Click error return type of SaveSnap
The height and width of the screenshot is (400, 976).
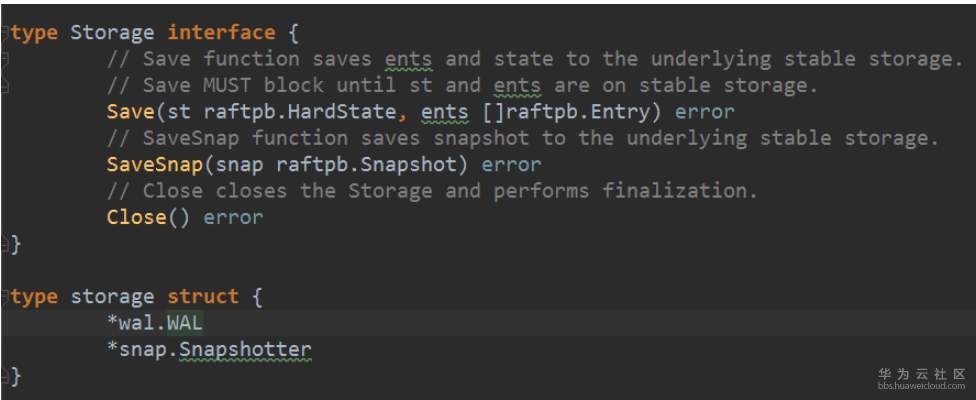pos(511,165)
